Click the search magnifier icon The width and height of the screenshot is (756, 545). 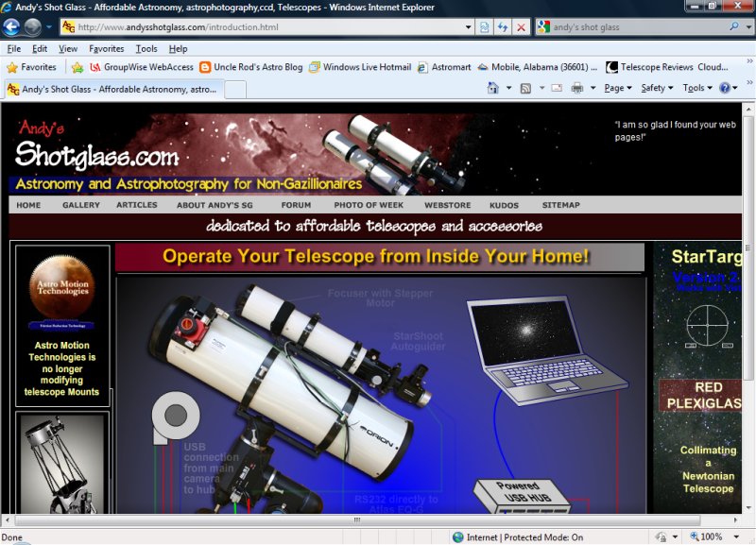pos(734,26)
